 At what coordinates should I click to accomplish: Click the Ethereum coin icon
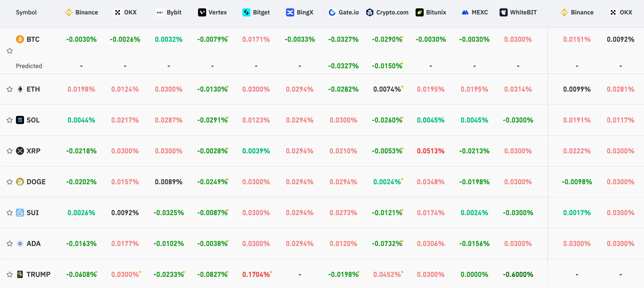point(20,89)
